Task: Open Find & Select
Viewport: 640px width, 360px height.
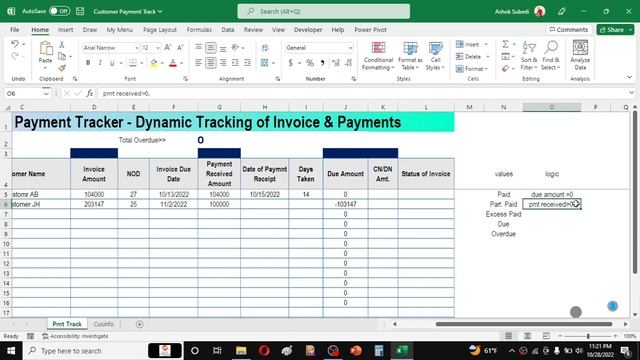Action: tap(550, 56)
